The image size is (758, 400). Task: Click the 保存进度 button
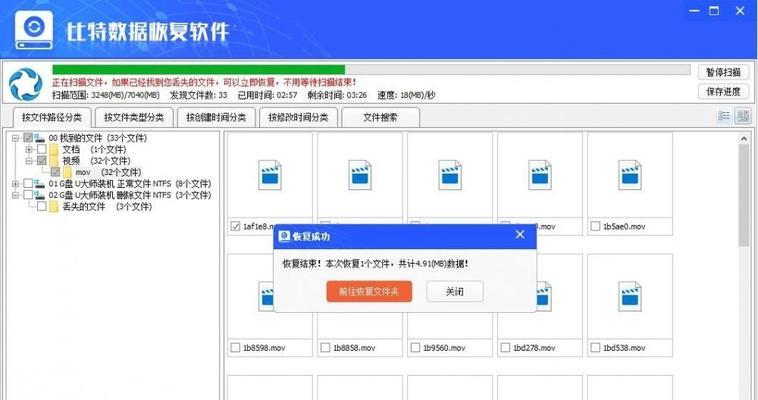coord(723,91)
